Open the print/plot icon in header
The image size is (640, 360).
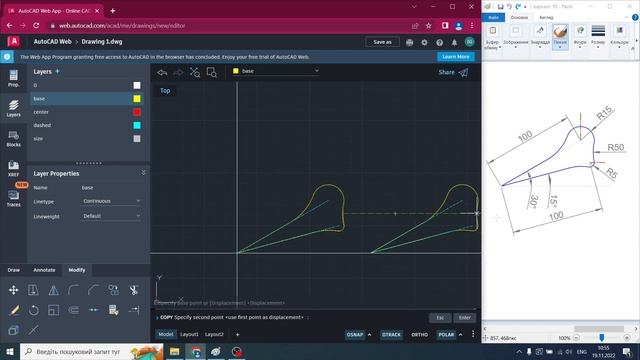pos(409,42)
